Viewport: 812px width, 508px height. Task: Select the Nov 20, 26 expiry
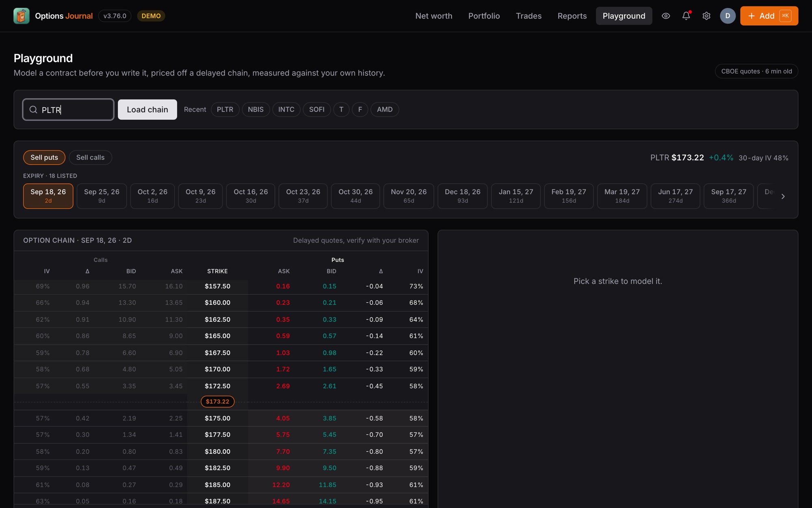(409, 196)
